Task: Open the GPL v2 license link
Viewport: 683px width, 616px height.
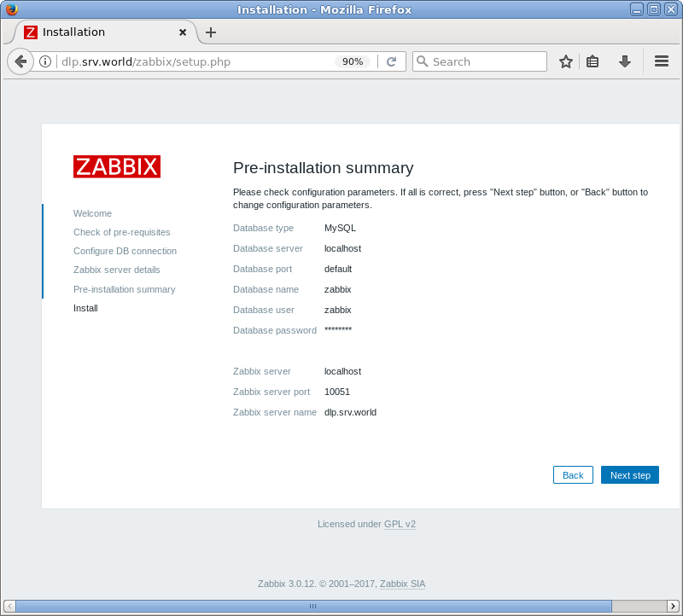Action: 400,524
